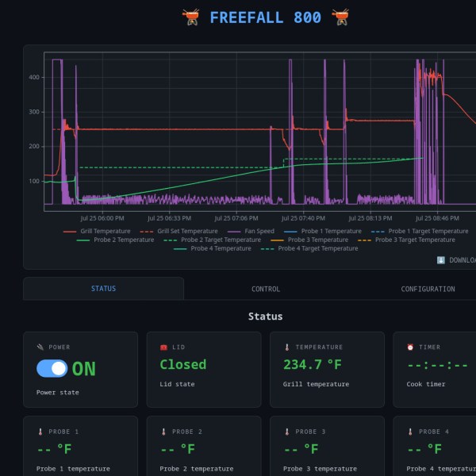Click the right fondue pot icon in title

[x=340, y=17]
